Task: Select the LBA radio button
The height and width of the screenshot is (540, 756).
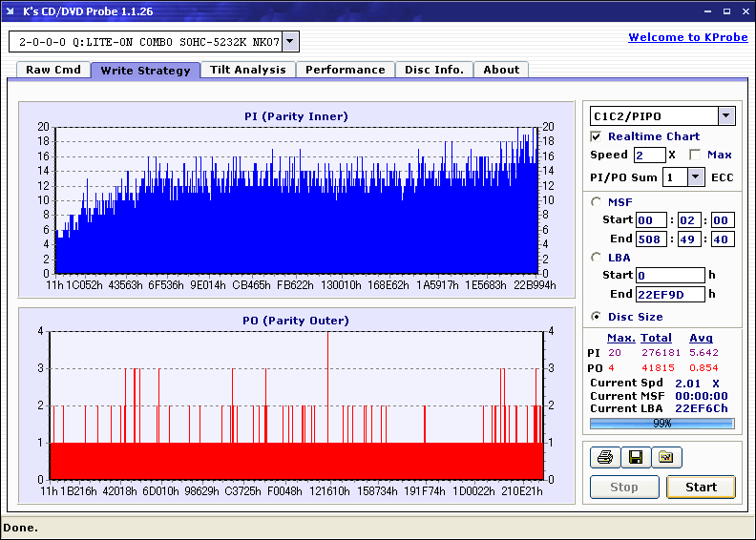Action: coord(598,257)
